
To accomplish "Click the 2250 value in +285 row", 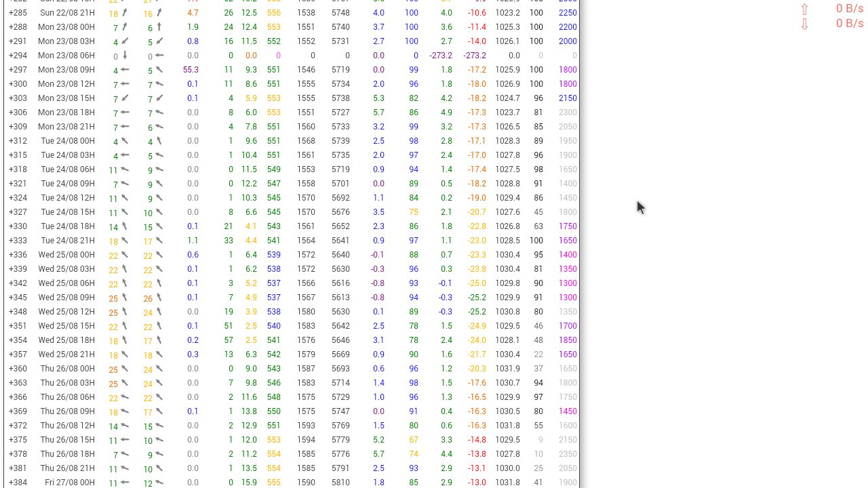I will click(x=568, y=13).
